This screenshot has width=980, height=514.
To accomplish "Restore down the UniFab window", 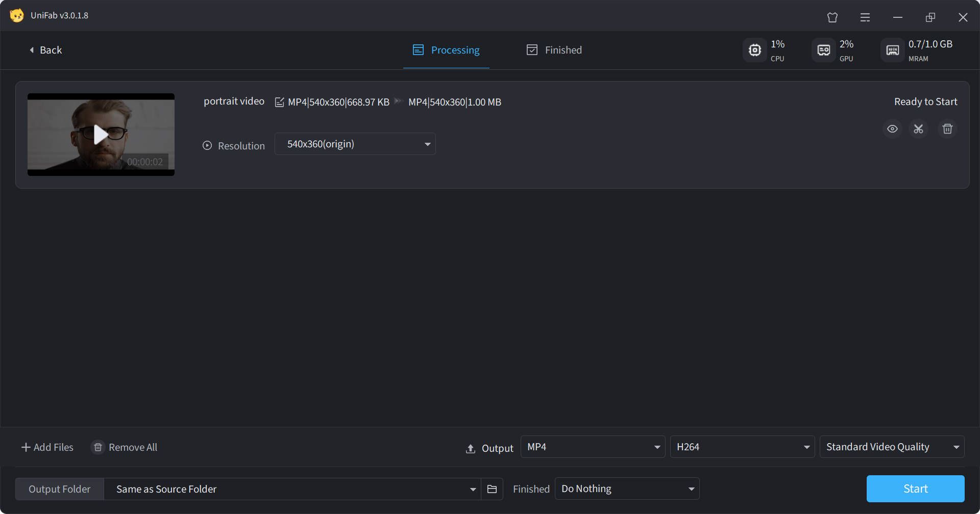I will click(930, 17).
